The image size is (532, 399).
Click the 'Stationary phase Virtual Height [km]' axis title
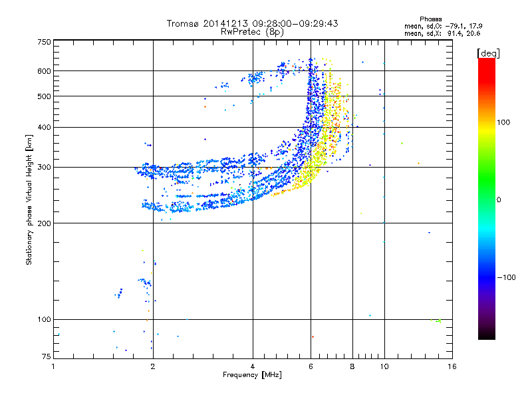click(29, 200)
